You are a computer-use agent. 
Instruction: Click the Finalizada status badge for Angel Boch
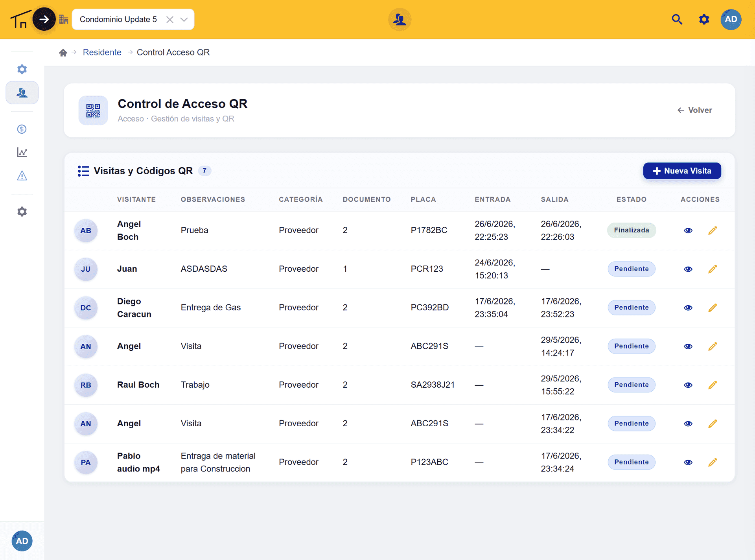(632, 230)
